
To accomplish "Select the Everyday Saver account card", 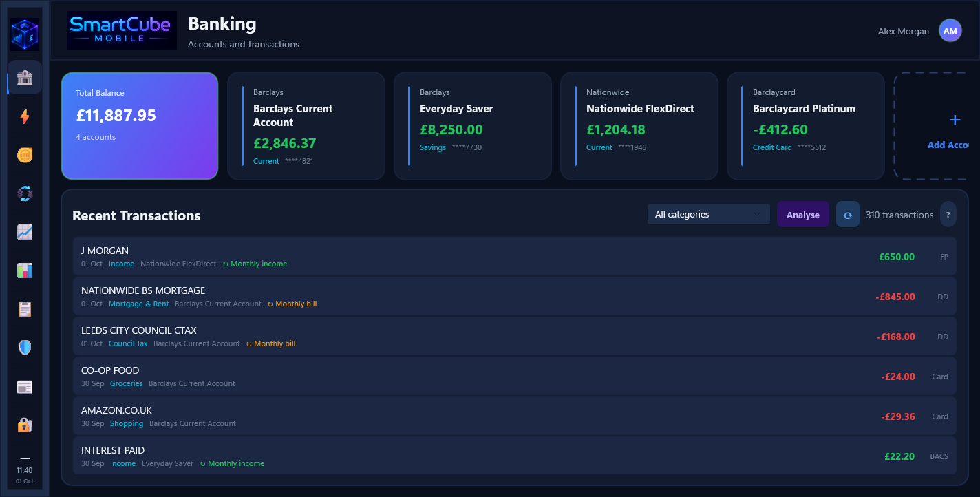I will click(x=473, y=126).
